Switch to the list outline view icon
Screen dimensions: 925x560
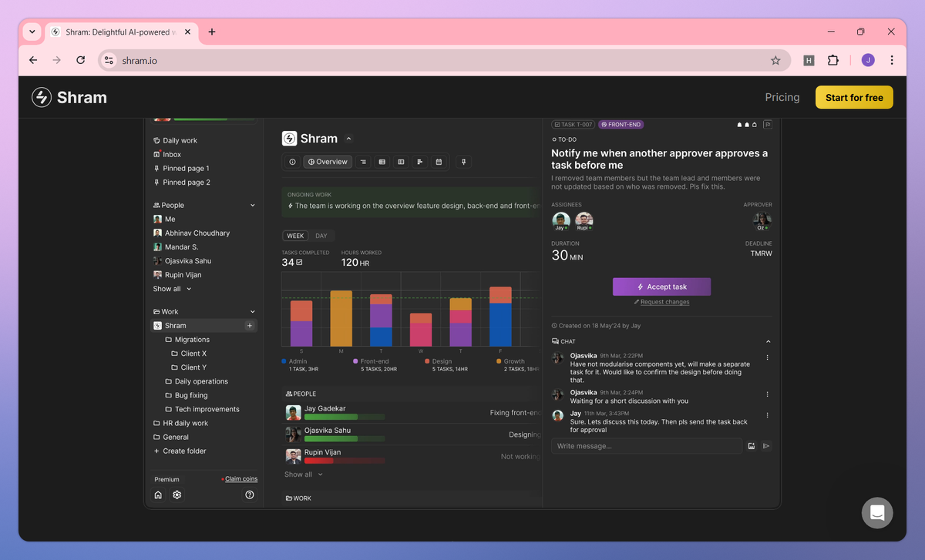tap(363, 162)
